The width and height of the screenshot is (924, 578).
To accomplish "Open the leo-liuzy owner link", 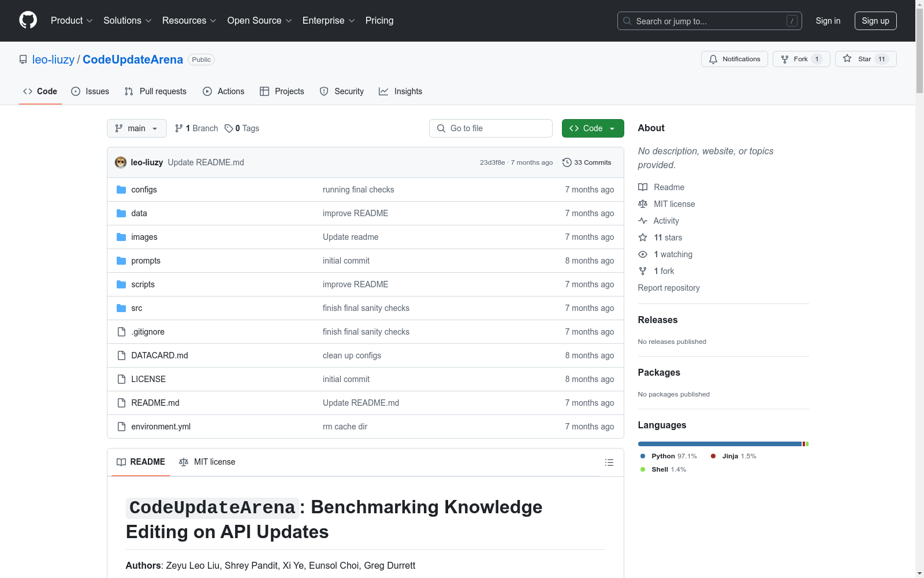I will point(53,60).
